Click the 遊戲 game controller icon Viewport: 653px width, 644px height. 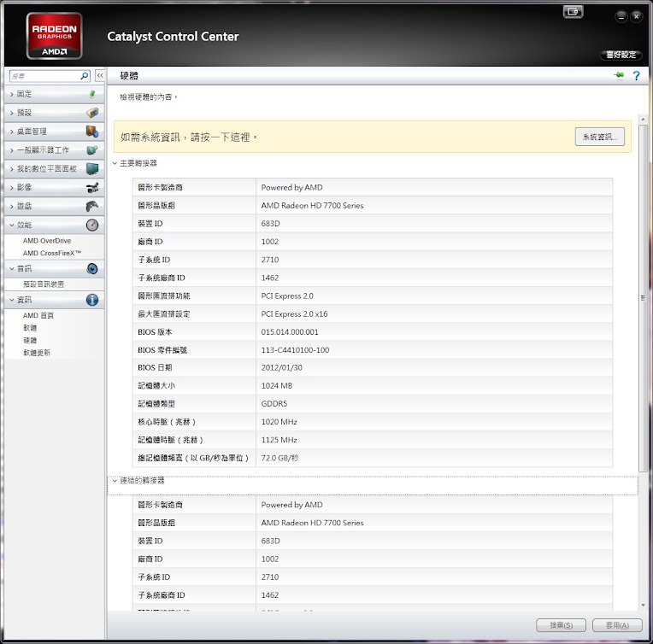92,206
